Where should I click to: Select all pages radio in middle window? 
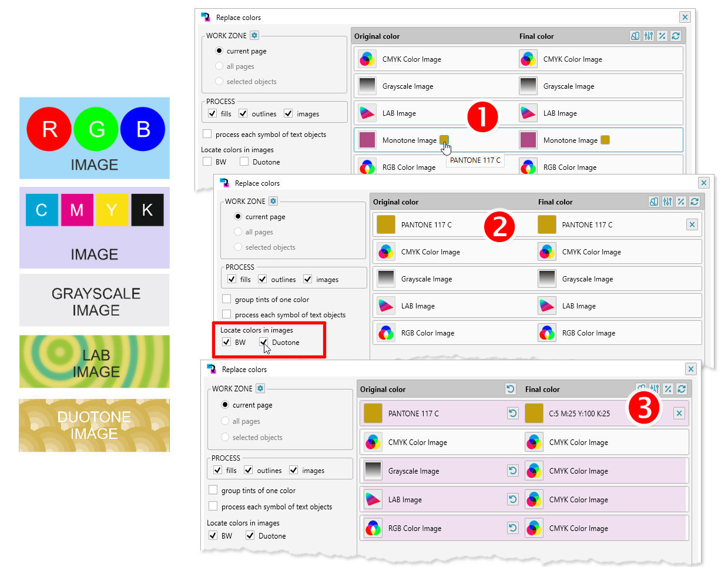click(x=238, y=232)
